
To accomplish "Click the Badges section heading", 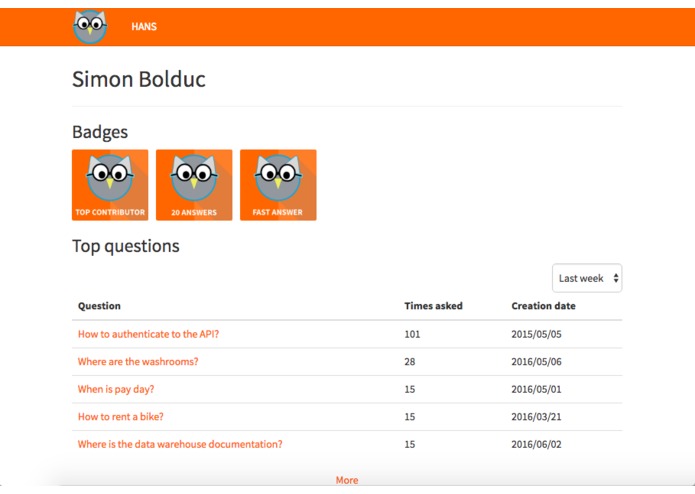I will 100,132.
